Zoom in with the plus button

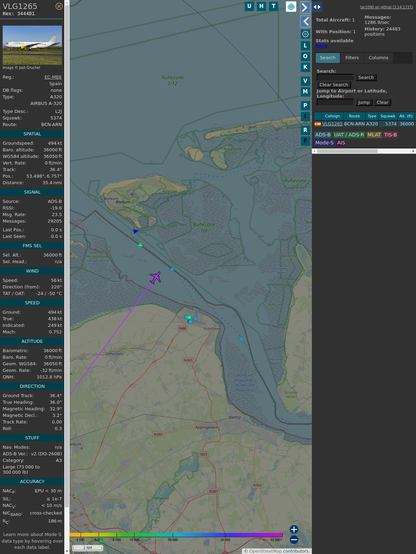[x=294, y=529]
